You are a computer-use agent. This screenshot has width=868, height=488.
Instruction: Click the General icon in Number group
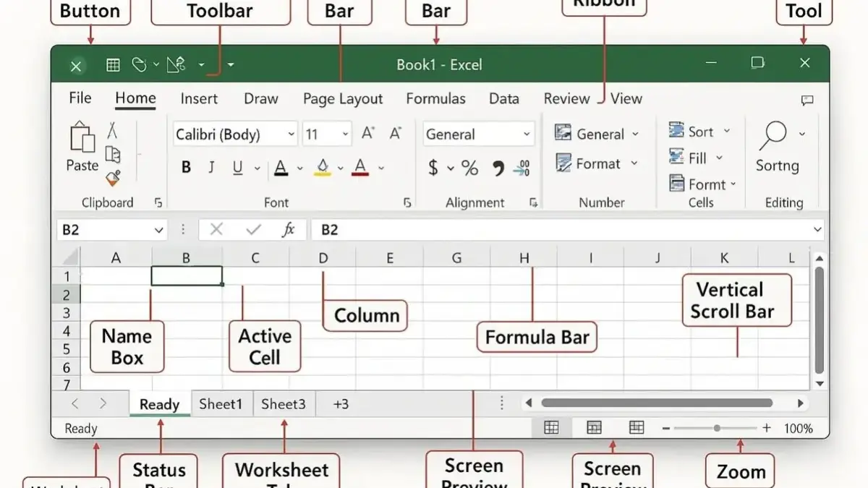[x=563, y=133]
